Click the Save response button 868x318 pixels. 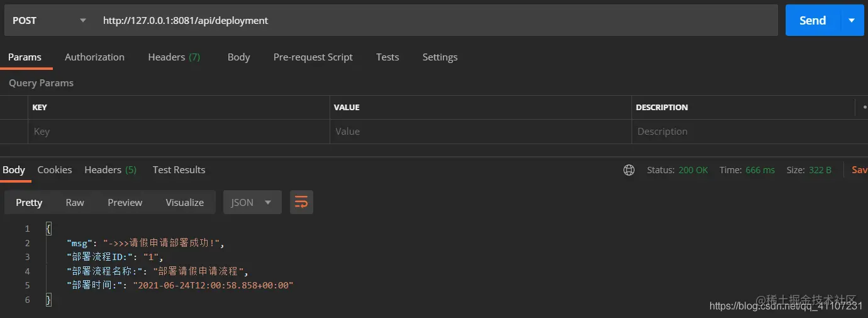click(859, 170)
